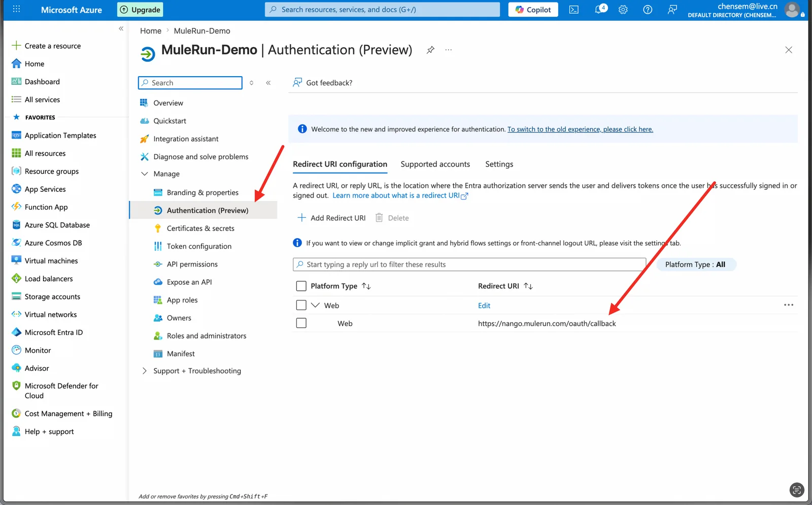The width and height of the screenshot is (812, 505).
Task: Collapse the left portal sidebar
Action: pos(121,28)
